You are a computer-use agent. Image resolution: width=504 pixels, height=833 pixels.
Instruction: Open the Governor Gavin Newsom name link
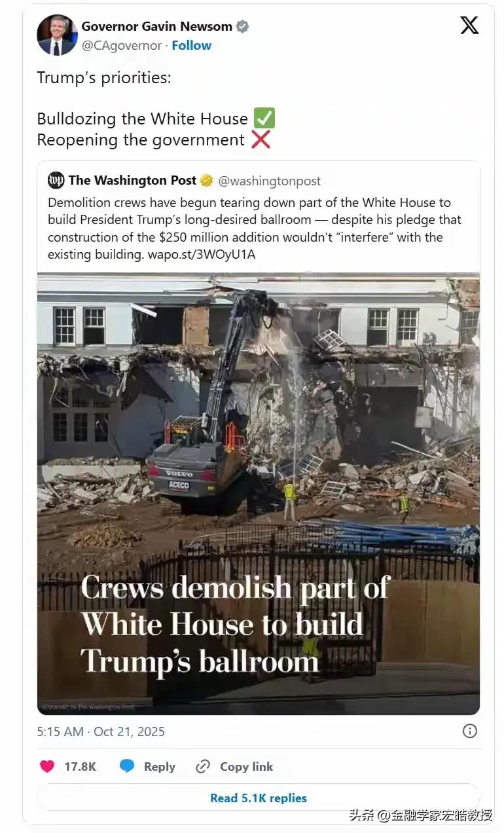[x=157, y=27]
